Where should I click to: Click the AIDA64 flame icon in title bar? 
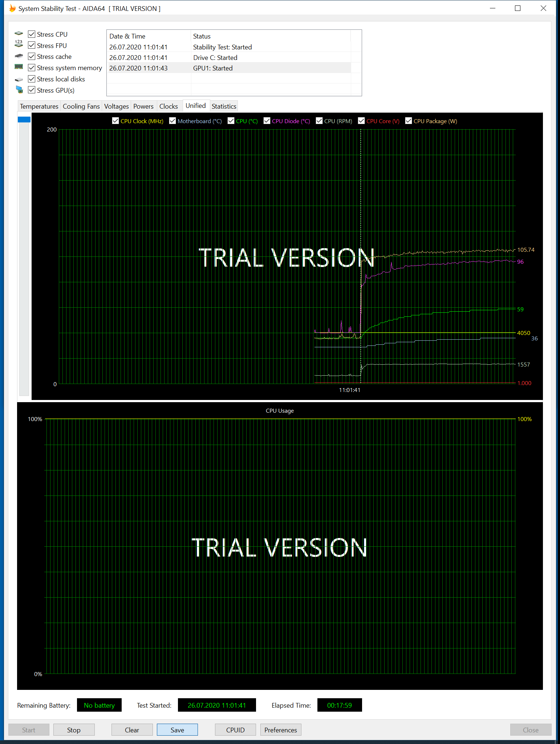pyautogui.click(x=12, y=8)
